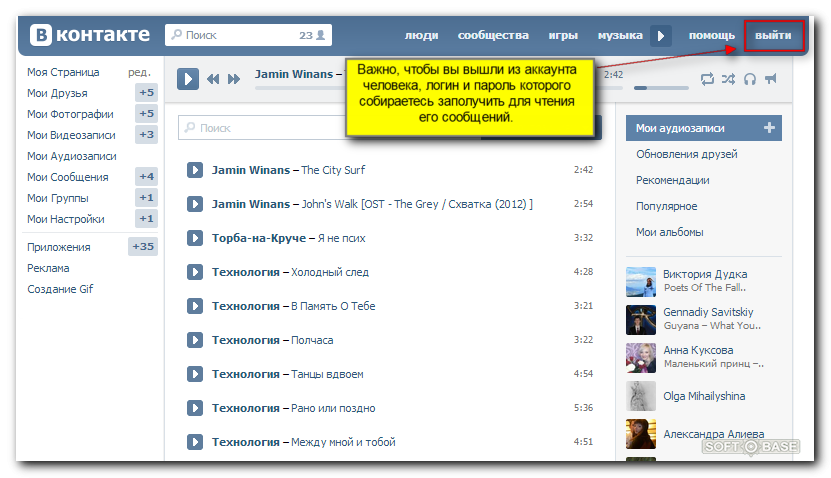Play the track Холодный след

coord(195,272)
